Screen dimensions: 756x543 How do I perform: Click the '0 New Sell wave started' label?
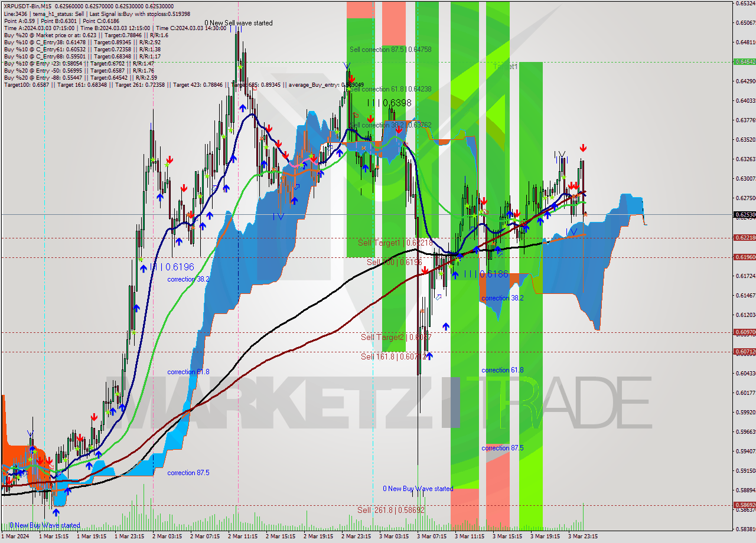pyautogui.click(x=239, y=23)
